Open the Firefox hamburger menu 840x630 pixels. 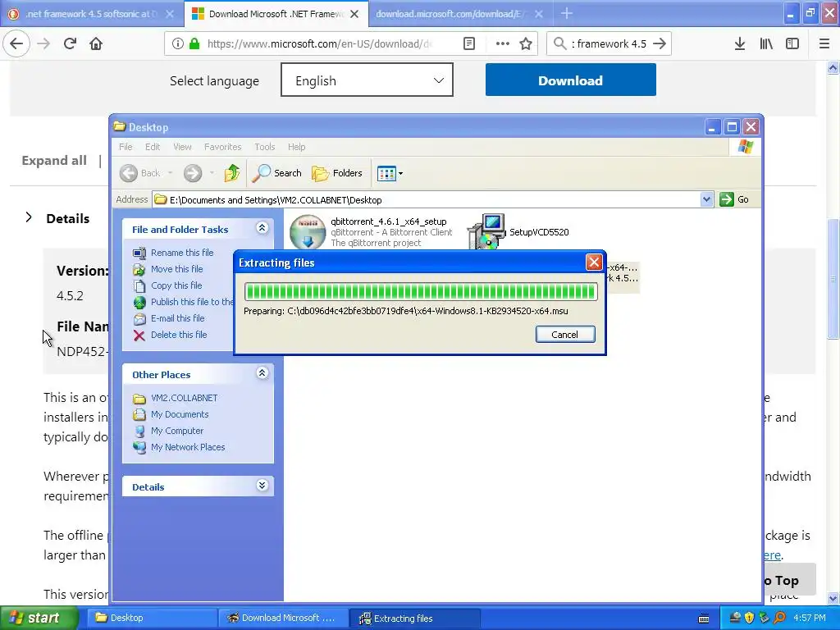click(824, 43)
